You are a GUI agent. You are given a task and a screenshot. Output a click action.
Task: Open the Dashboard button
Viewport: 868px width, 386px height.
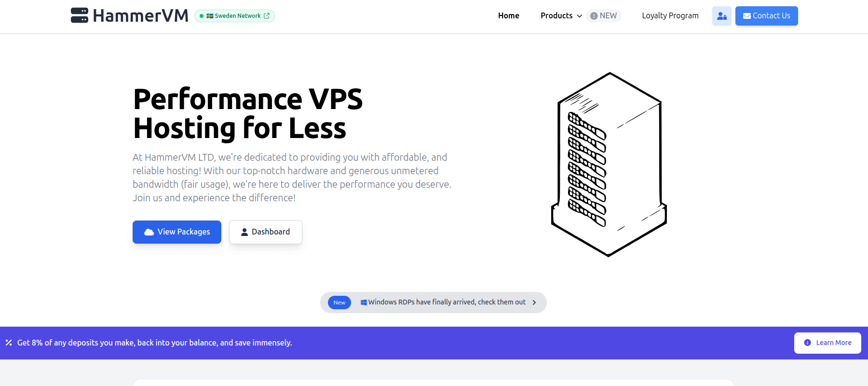point(266,232)
